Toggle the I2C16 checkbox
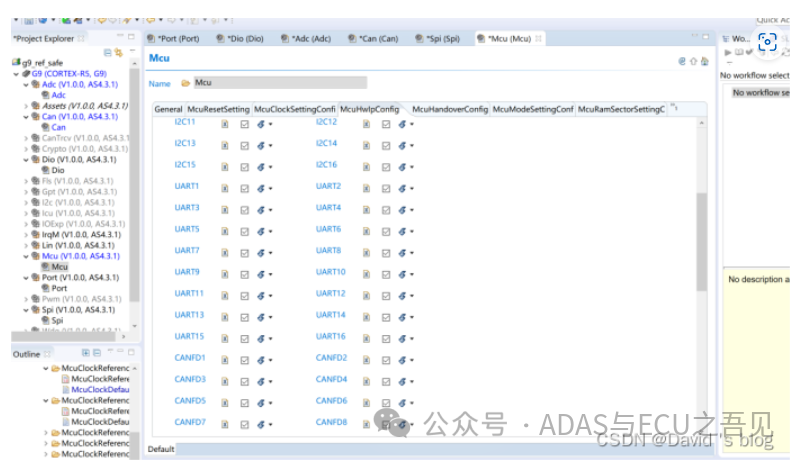This screenshot has width=806, height=466. 386,167
